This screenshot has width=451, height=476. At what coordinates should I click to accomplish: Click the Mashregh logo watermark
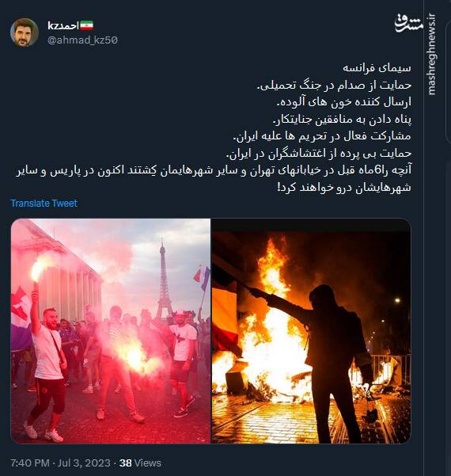[x=408, y=24]
